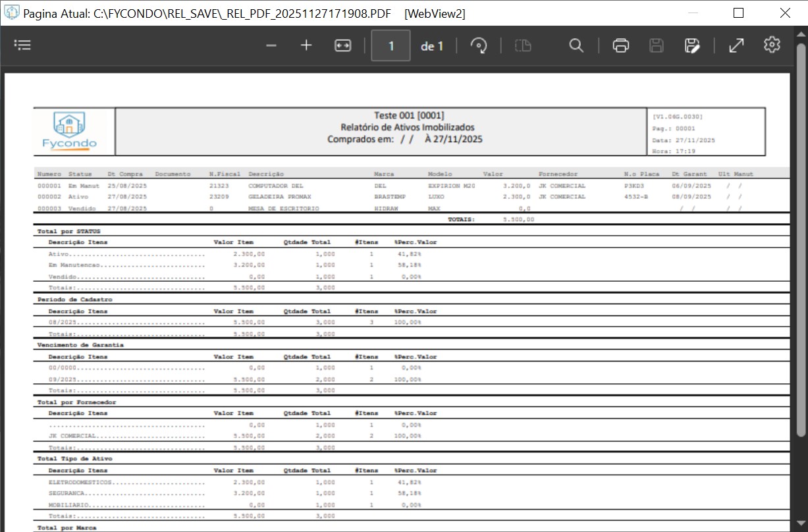
Task: Click the page number input field
Action: coord(391,45)
